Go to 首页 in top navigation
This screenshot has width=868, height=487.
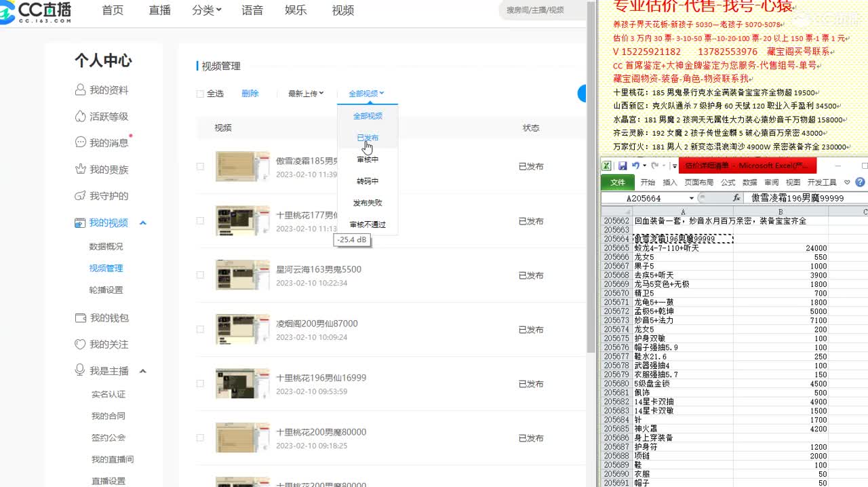[x=113, y=10]
